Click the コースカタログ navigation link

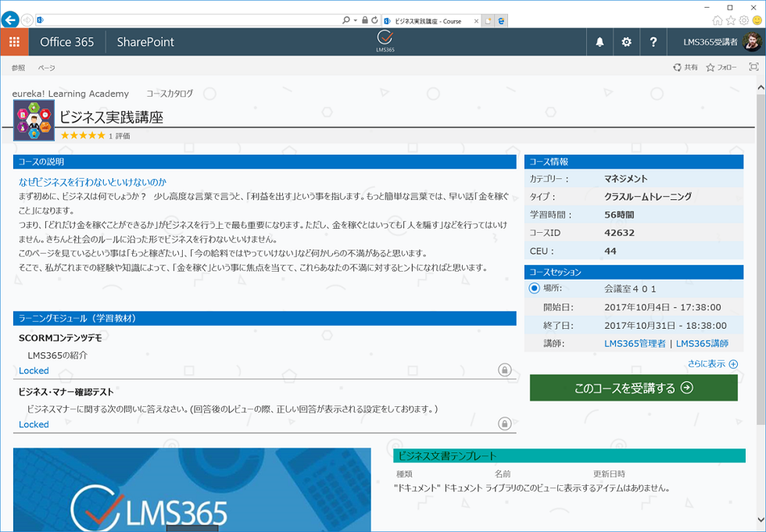click(x=170, y=94)
